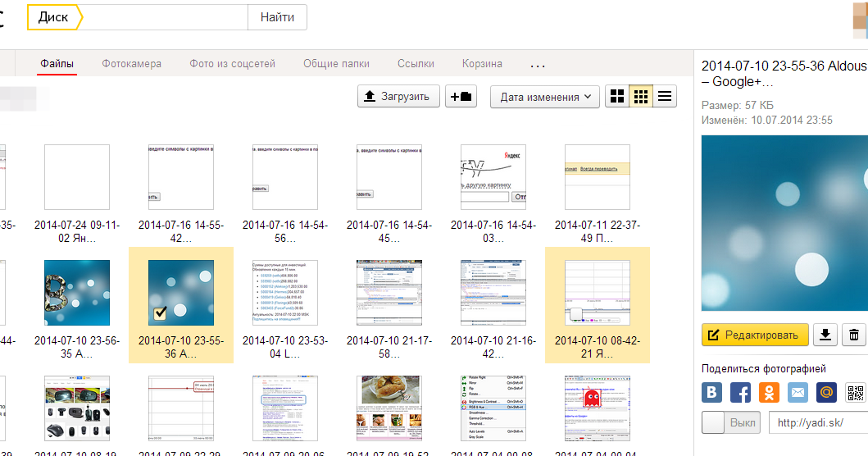868x456 pixels.
Task: Open the Файлы tab
Action: coord(57,64)
